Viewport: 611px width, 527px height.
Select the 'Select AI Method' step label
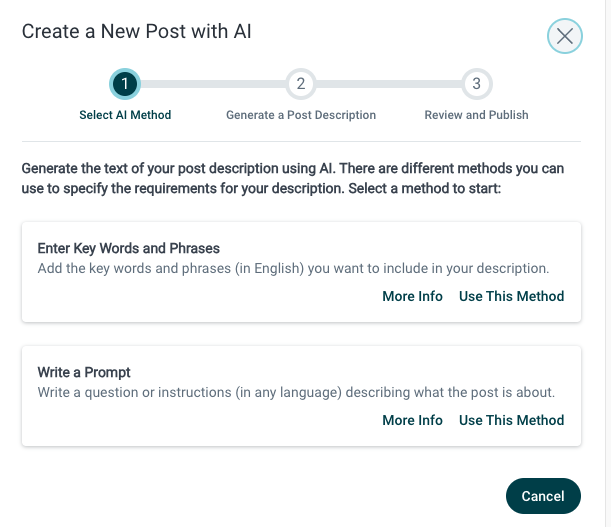125,115
